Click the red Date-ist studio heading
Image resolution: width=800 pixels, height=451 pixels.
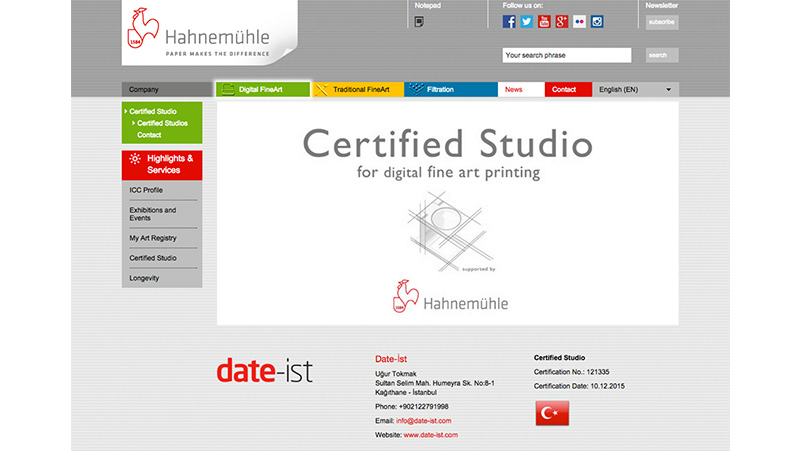[391, 359]
